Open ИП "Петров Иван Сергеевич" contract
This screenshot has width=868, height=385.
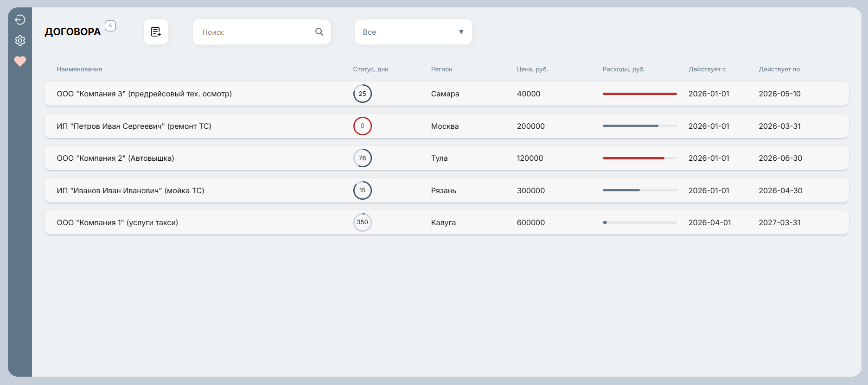[134, 126]
